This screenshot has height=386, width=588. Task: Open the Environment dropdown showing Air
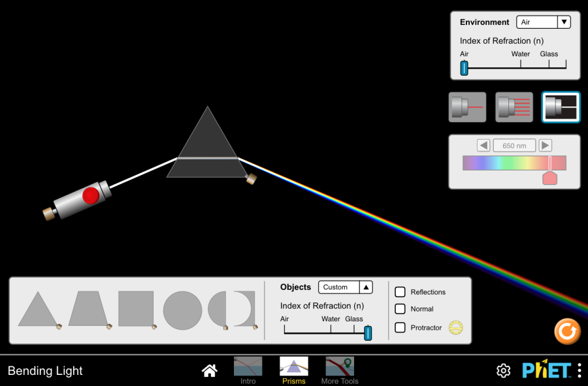click(x=543, y=22)
